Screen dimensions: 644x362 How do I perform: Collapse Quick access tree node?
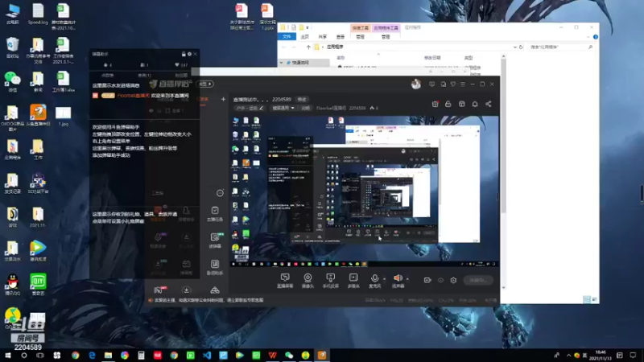click(281, 63)
